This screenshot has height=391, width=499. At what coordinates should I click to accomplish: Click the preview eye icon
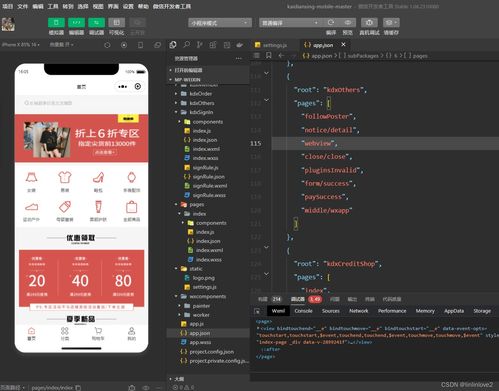point(348,22)
